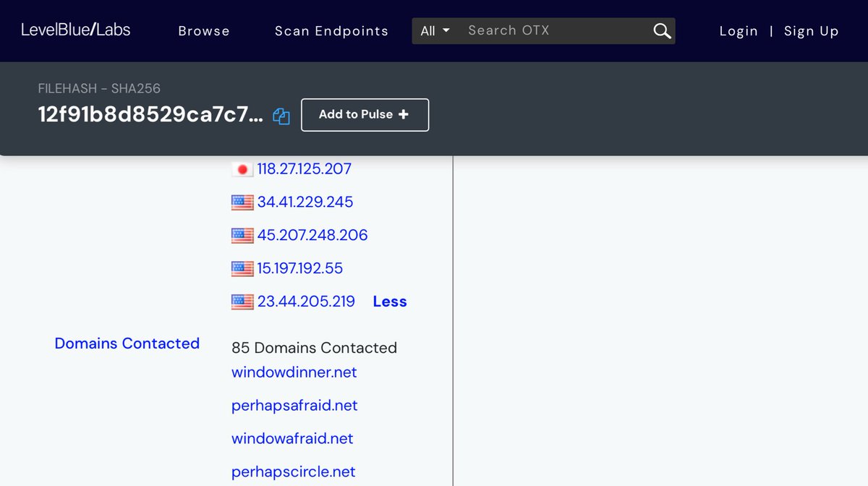The image size is (868, 486).
Task: Open IP address 118.27.125.207
Action: tap(304, 169)
